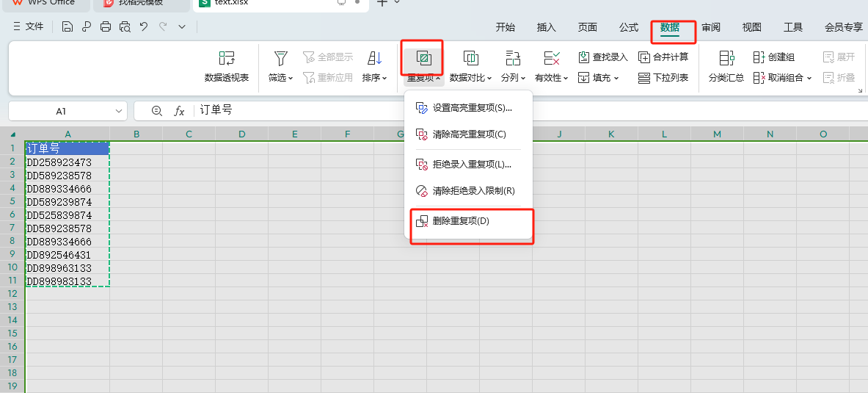868x393 pixels.
Task: Open the outline group dialog launcher arrow
Action: pyautogui.click(x=860, y=91)
